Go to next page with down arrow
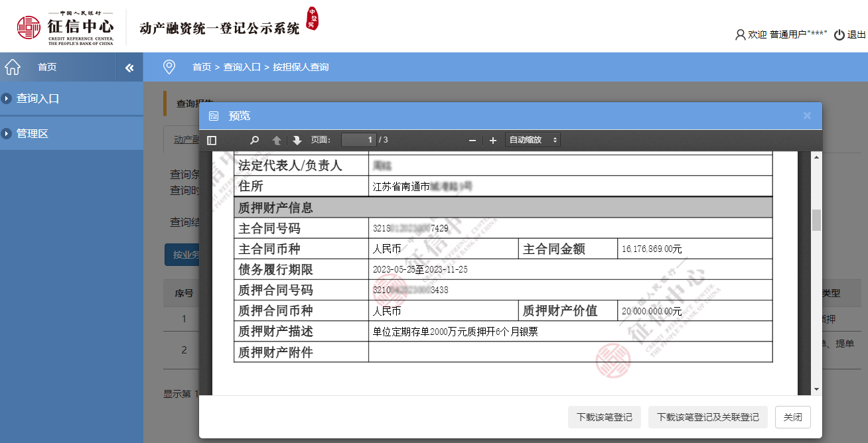 click(297, 140)
